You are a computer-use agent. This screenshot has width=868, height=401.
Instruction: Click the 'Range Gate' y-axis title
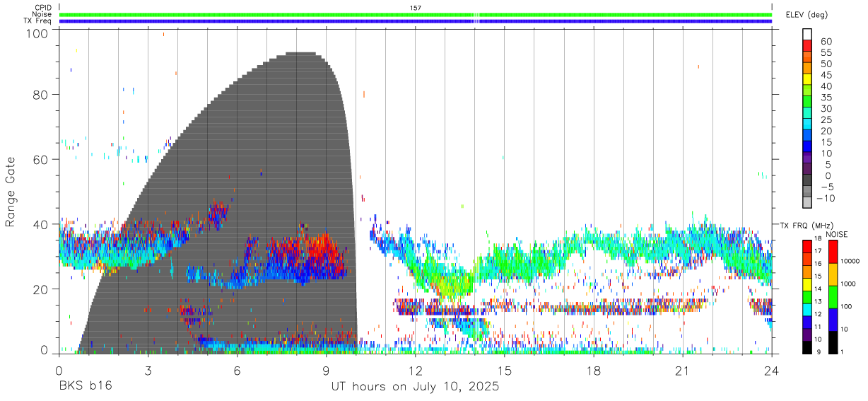(11, 192)
